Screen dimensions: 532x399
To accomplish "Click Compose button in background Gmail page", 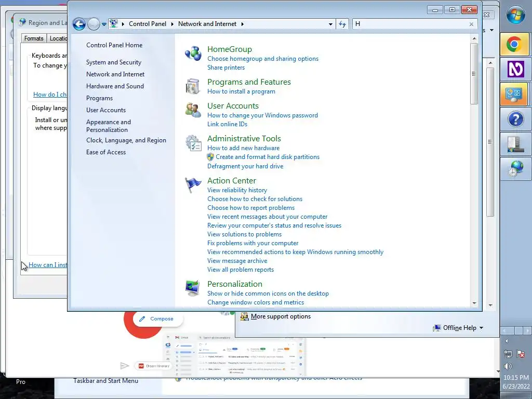I will click(158, 319).
